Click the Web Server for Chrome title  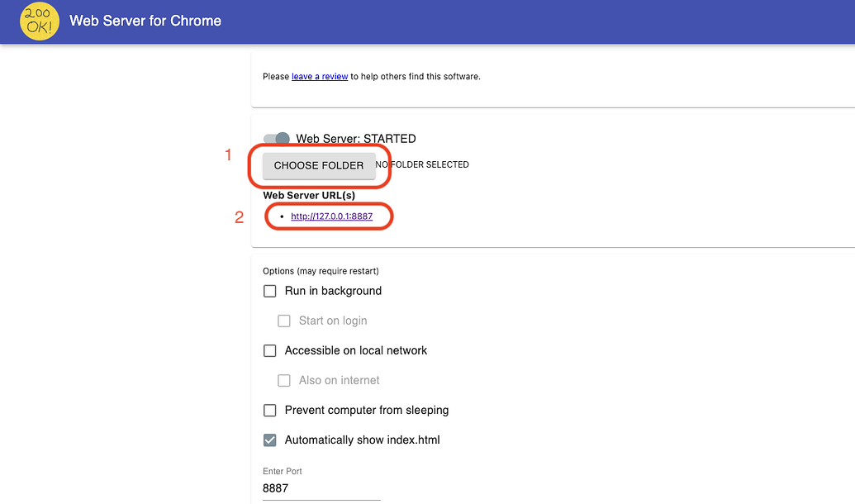[x=145, y=21]
